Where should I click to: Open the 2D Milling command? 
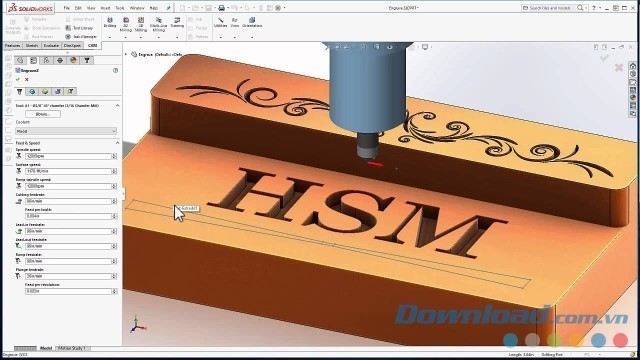(x=126, y=24)
